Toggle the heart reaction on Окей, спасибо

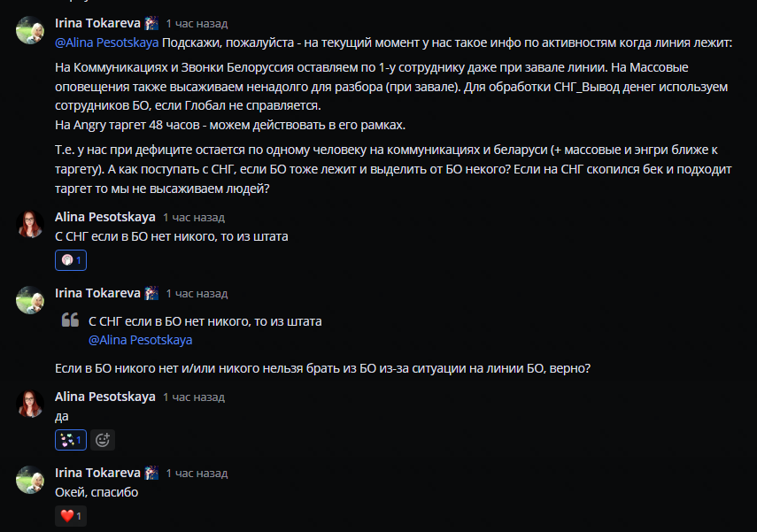coord(71,516)
